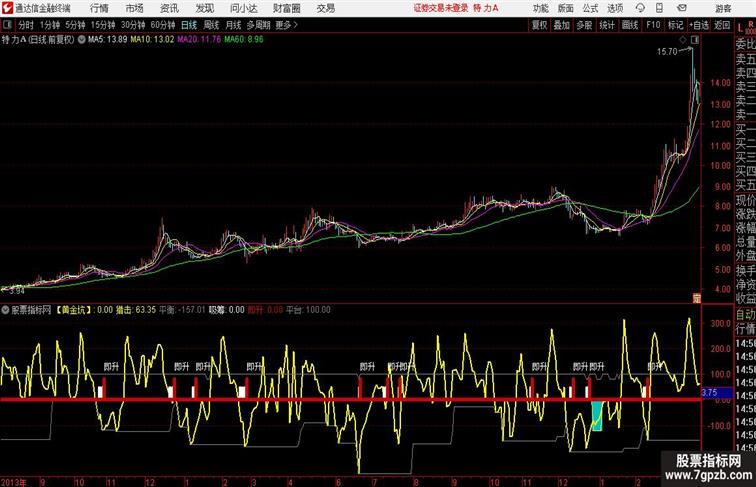Click the 标记 mark button

(x=675, y=25)
